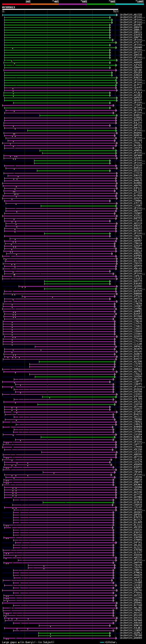Select hit label UniRef100_Q5SZC6
The width and height of the screenshot is (146, 644).
click(131, 170)
